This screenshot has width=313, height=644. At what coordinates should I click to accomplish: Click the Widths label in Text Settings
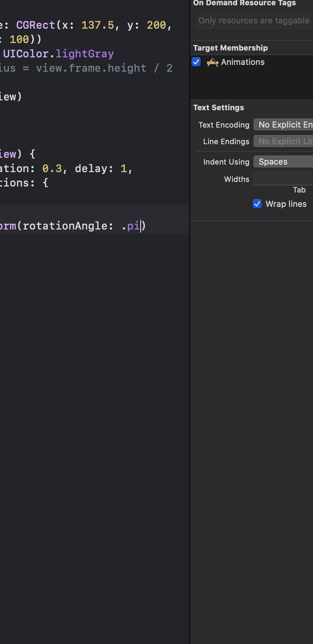coord(237,179)
